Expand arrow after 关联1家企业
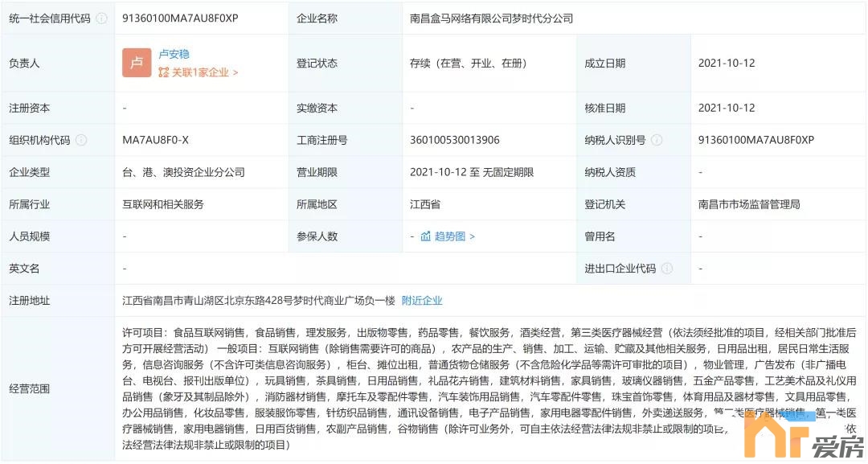The height and width of the screenshot is (464, 868). tap(235, 72)
